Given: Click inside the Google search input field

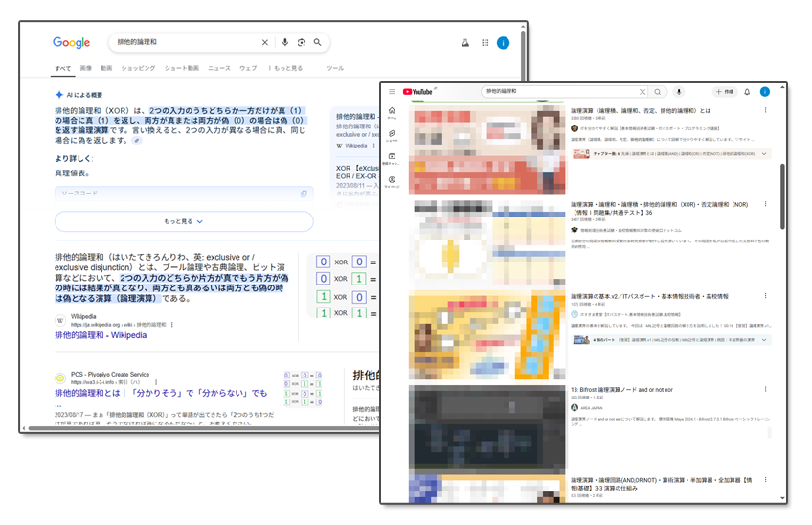Looking at the screenshot, I should (187, 42).
